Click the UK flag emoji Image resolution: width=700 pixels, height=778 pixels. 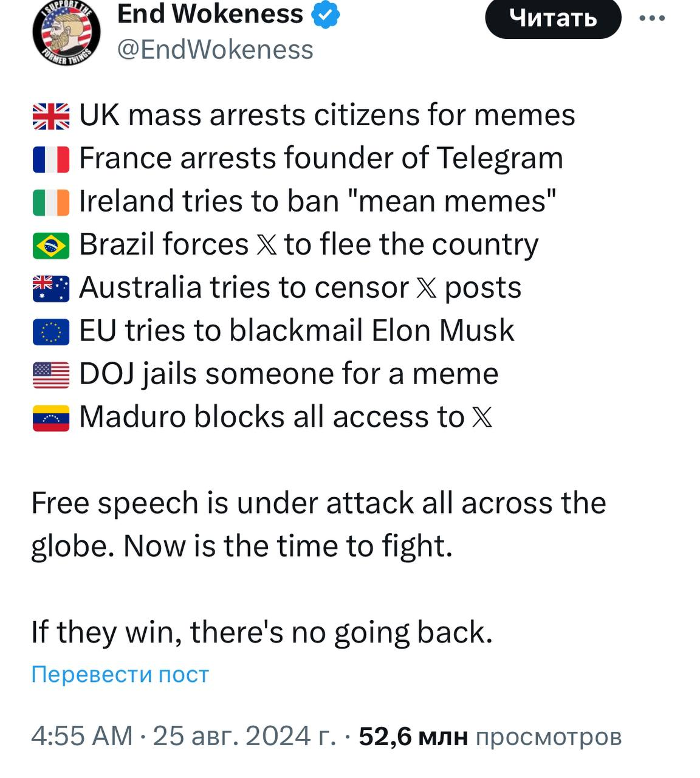tap(51, 116)
